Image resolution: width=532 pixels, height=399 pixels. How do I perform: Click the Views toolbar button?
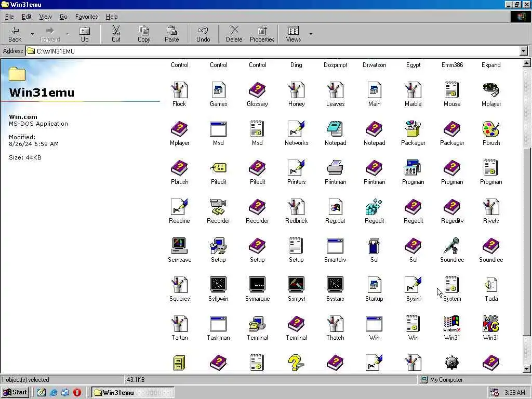pos(294,34)
